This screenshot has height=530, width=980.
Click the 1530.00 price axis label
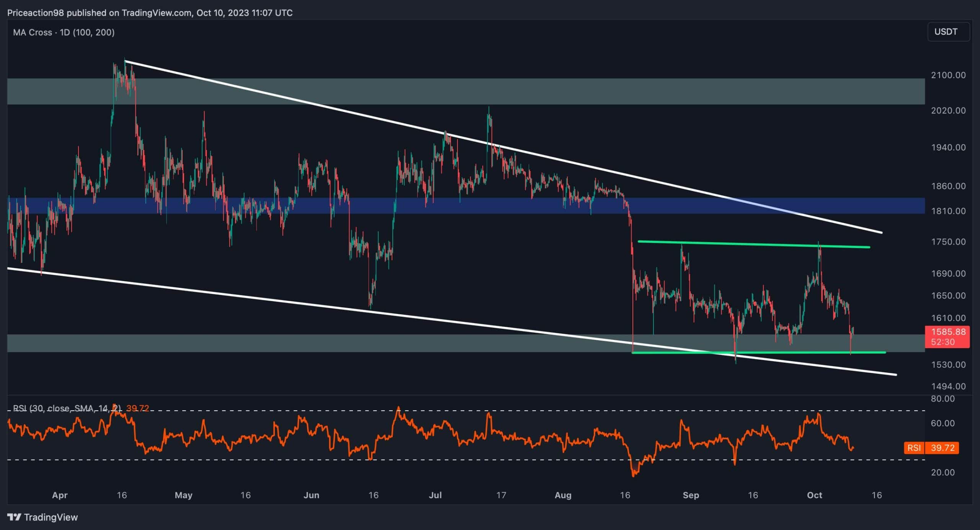pyautogui.click(x=948, y=365)
